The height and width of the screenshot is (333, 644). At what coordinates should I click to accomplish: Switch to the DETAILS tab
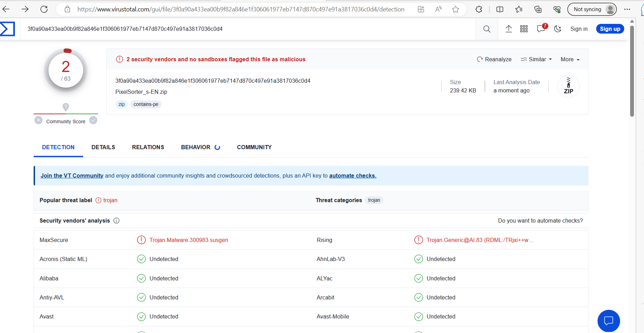pos(103,147)
